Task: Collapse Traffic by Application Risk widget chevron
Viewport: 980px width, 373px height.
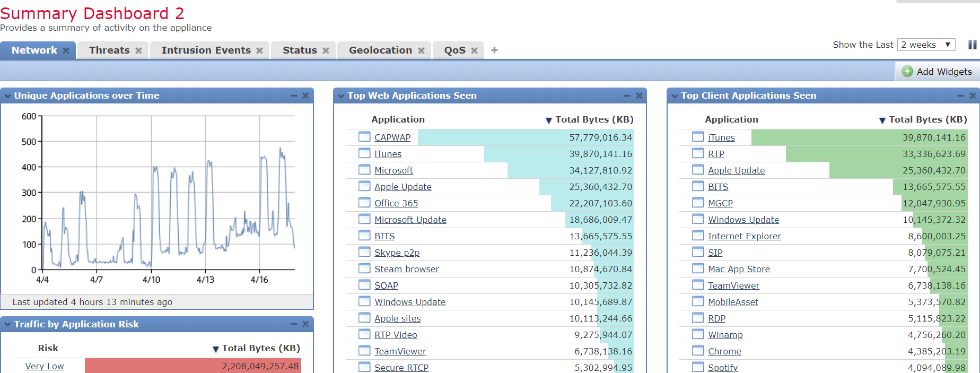Action: (7, 324)
